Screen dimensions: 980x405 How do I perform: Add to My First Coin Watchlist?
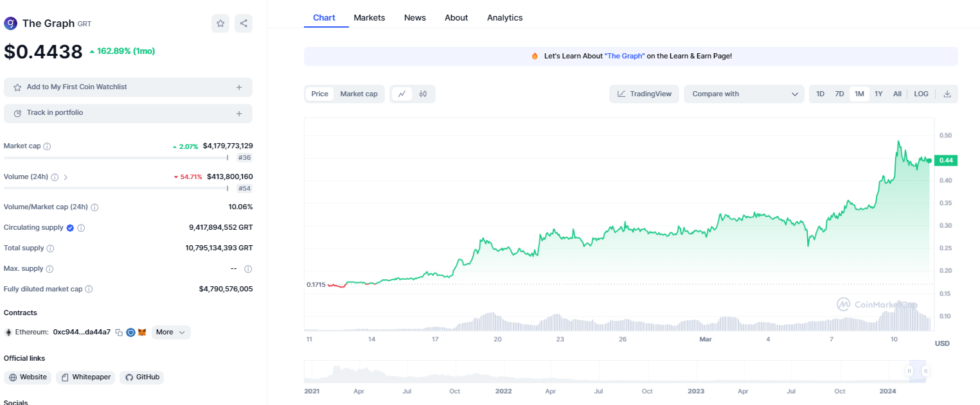click(128, 87)
